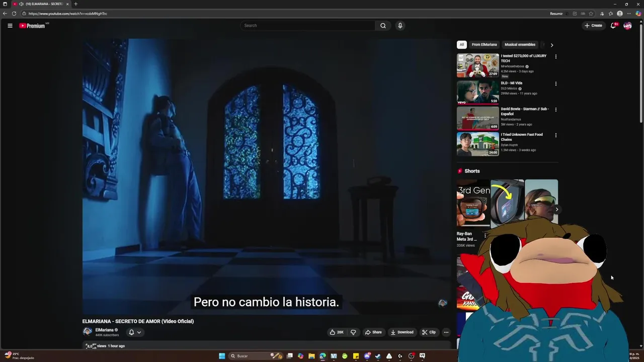Click Resumir in the address bar
This screenshot has width=644, height=362.
pos(556,14)
